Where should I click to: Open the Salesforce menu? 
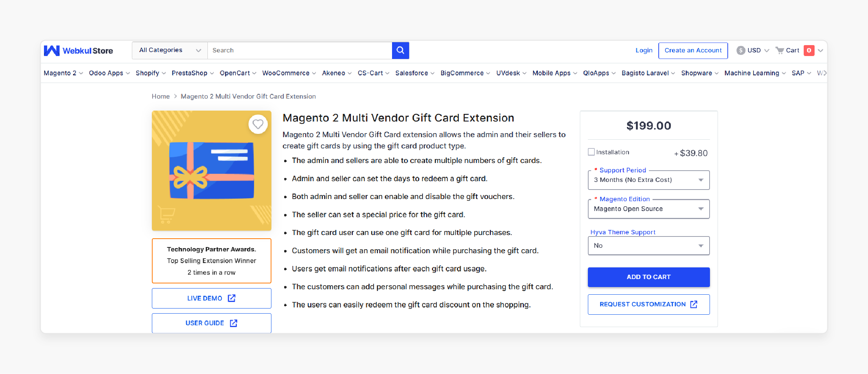pyautogui.click(x=415, y=73)
